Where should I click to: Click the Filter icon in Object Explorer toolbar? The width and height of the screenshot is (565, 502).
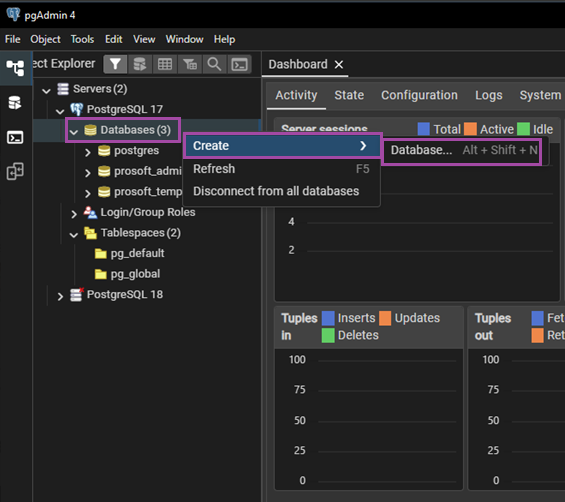pyautogui.click(x=115, y=65)
